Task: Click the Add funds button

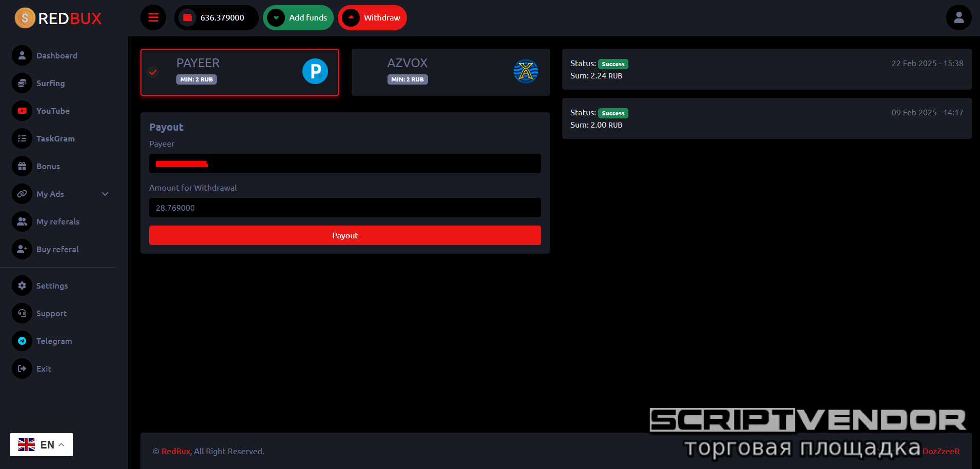Action: [x=298, y=17]
